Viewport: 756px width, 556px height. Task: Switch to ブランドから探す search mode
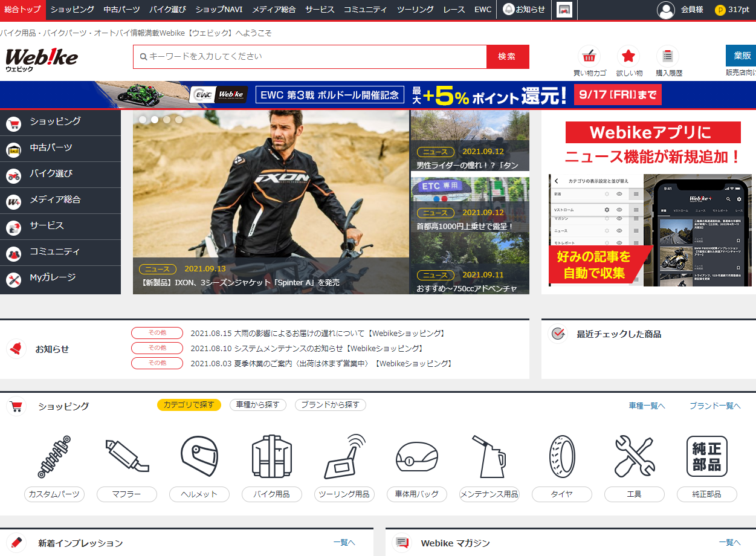tap(330, 405)
